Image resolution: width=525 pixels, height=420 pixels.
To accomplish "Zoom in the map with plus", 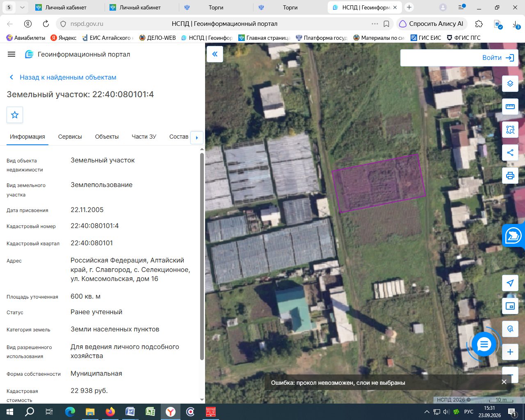I will pos(510,352).
